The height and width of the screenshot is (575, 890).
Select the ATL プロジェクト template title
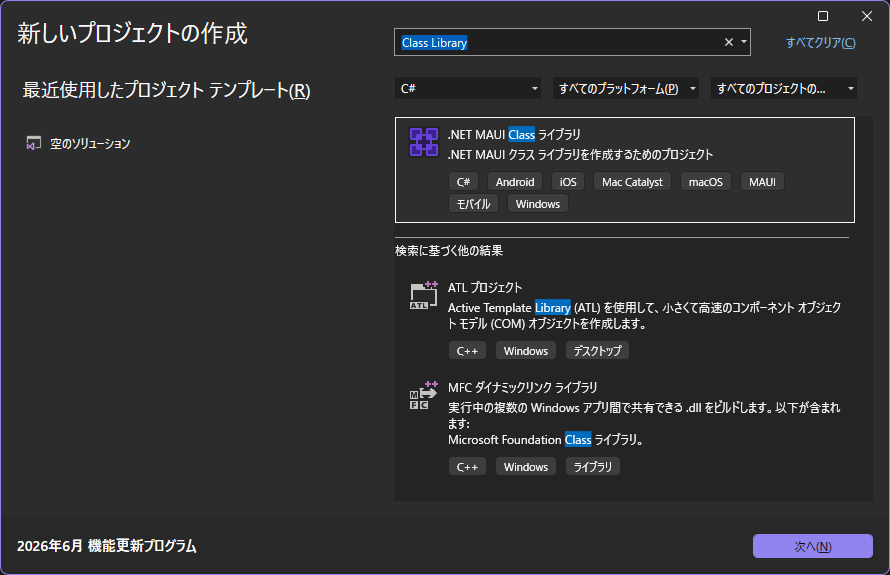[485, 288]
